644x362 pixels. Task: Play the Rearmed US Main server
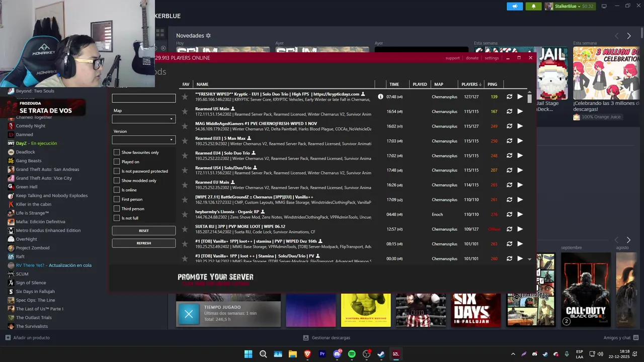click(520, 111)
